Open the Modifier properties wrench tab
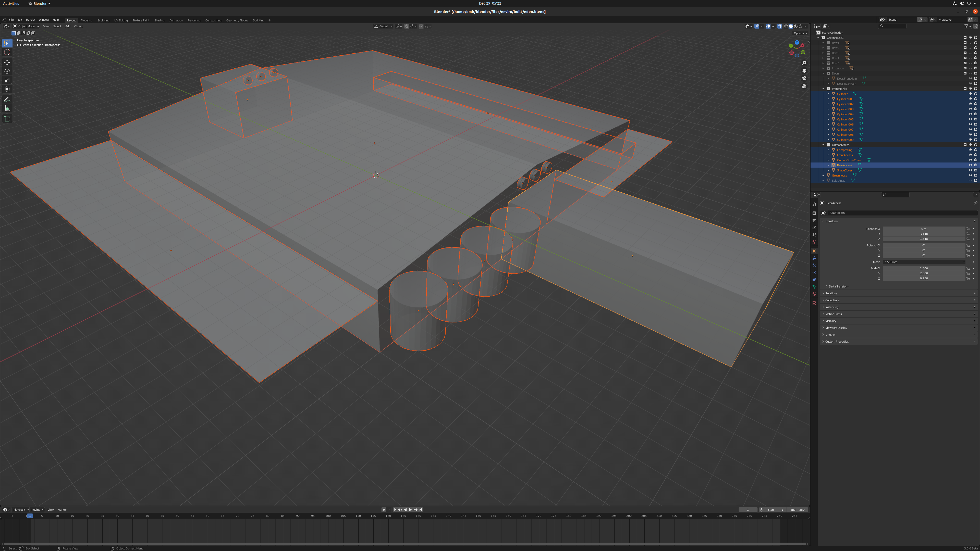 point(814,258)
